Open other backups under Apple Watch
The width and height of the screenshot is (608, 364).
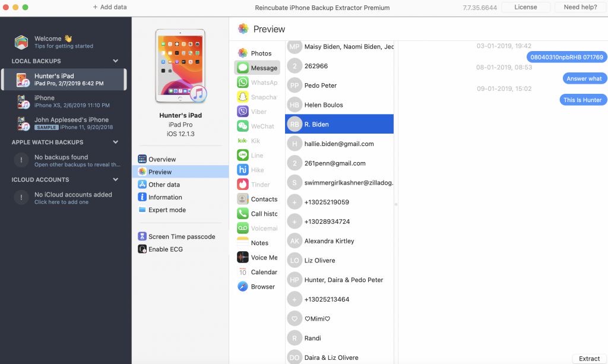[64, 160]
